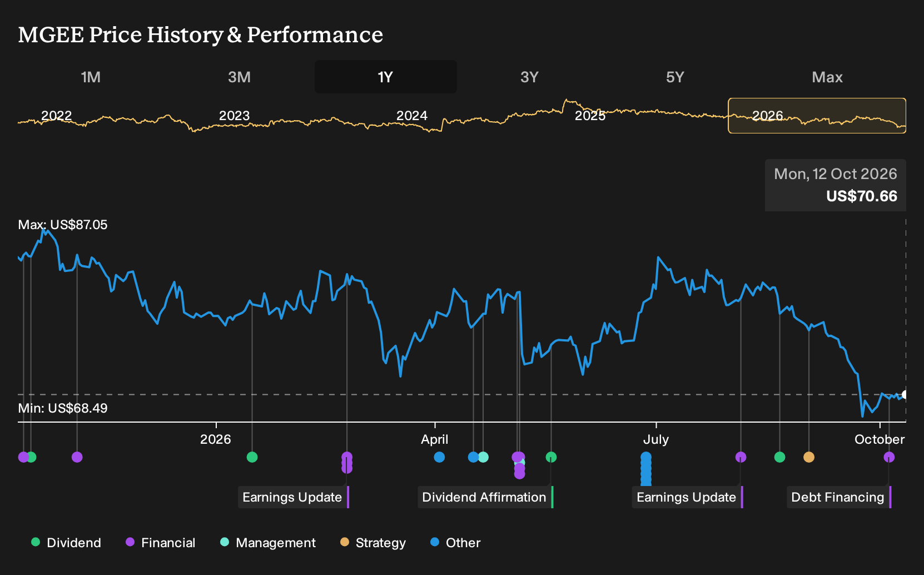Select the 1M time range tab
Viewport: 924px width, 575px height.
click(x=91, y=77)
